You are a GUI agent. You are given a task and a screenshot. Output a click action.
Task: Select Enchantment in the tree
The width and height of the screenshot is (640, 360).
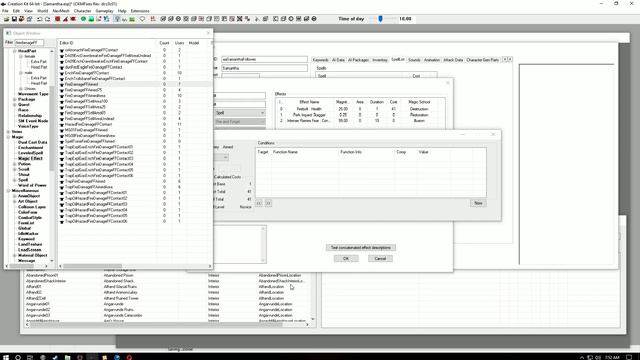[x=30, y=148]
